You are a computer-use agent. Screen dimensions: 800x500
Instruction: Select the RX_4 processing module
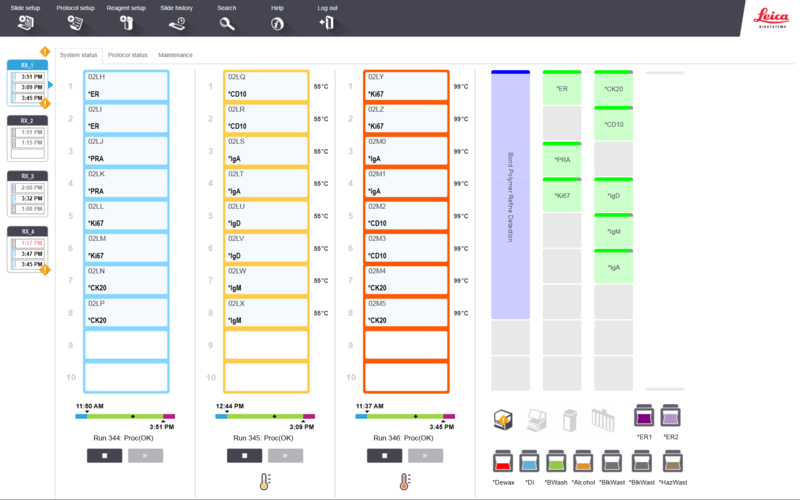[x=27, y=249]
